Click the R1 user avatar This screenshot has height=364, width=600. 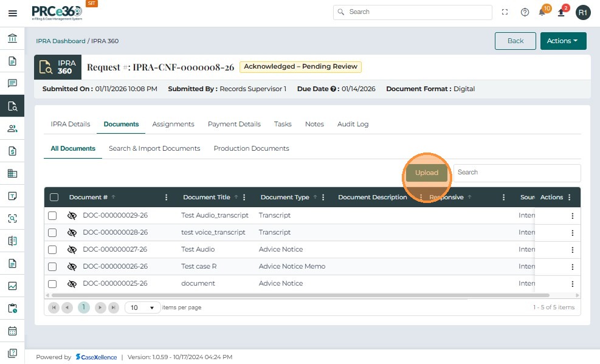[583, 12]
